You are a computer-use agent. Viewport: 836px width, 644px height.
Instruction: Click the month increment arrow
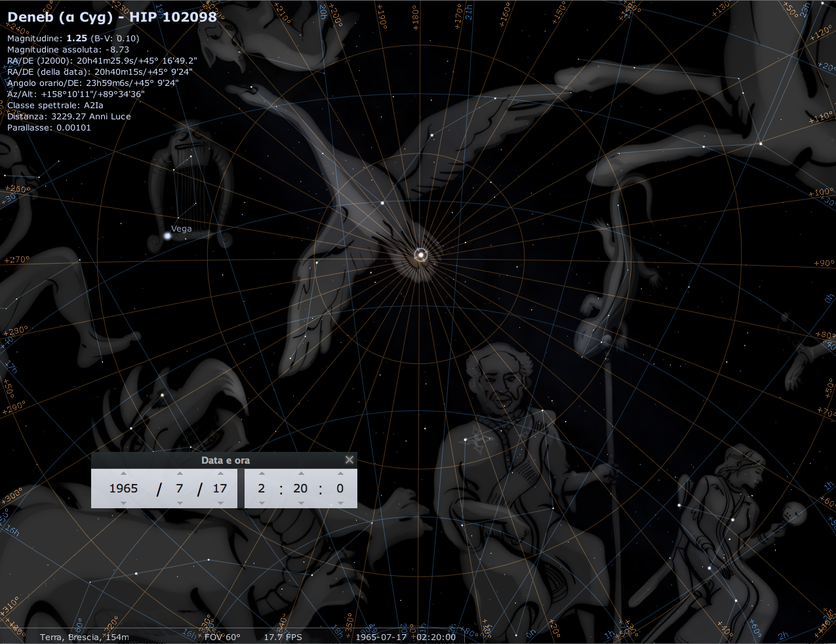coord(180,473)
